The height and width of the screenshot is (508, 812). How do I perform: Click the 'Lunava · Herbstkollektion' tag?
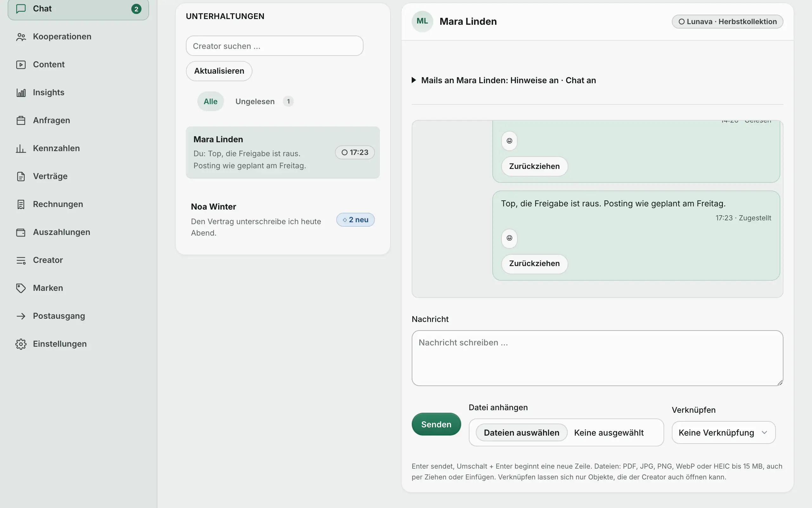[727, 22]
